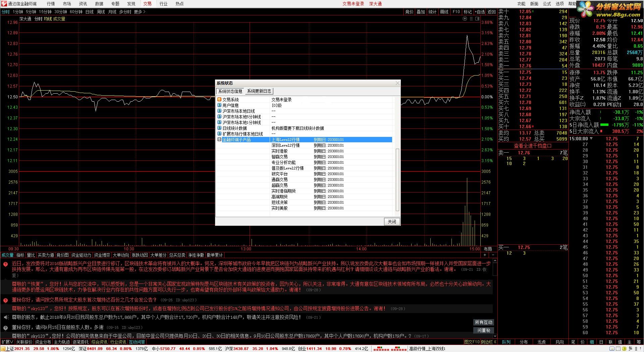644x352 pixels.
Task: Open the 功能 menu at top right
Action: click(x=521, y=4)
